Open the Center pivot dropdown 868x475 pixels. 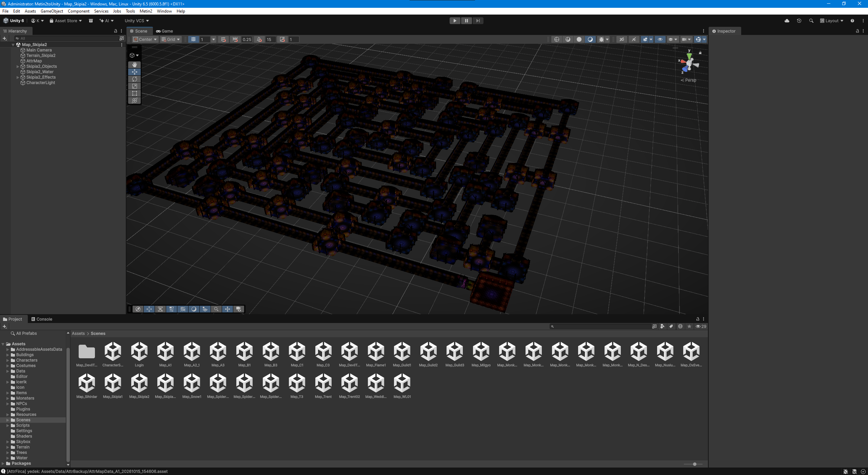pyautogui.click(x=145, y=39)
